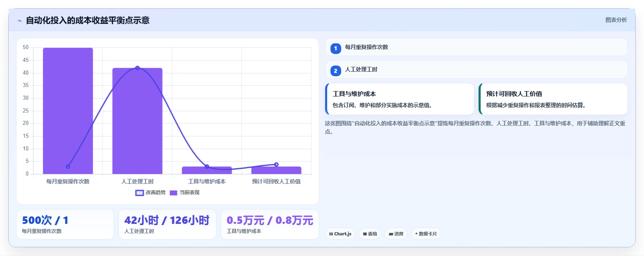This screenshot has width=644, height=256.
Task: Open the 工具与维护成本 description card
Action: coord(400,99)
